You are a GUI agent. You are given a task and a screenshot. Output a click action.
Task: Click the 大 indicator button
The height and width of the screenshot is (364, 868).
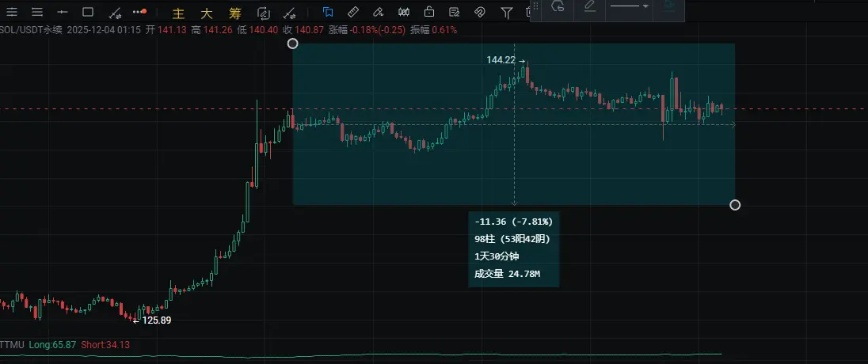pyautogui.click(x=207, y=13)
